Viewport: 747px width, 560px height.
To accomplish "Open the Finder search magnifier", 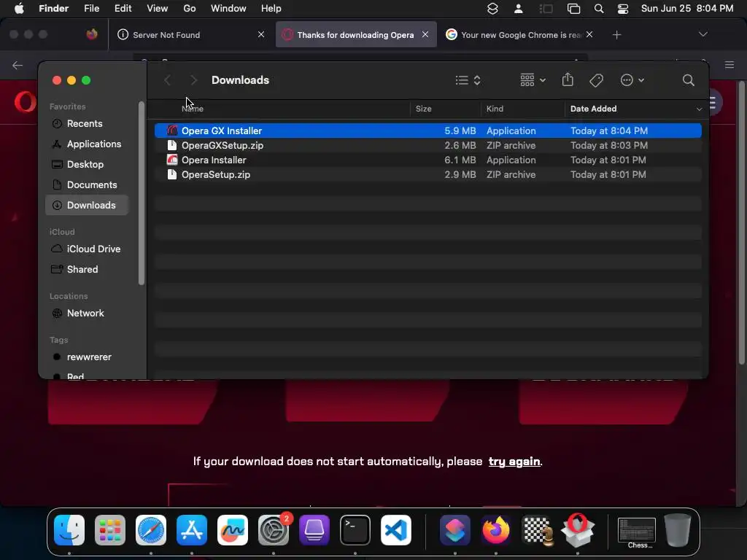I will click(688, 80).
